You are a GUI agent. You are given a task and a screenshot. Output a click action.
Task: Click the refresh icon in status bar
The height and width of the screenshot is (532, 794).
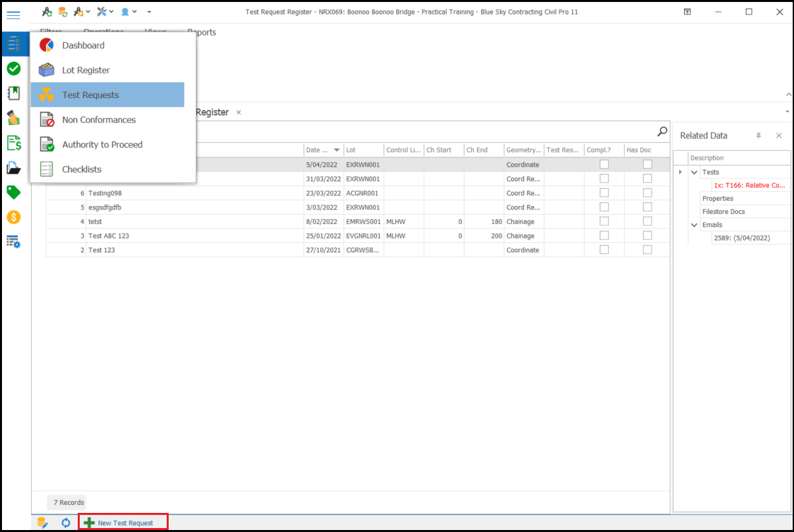[66, 523]
